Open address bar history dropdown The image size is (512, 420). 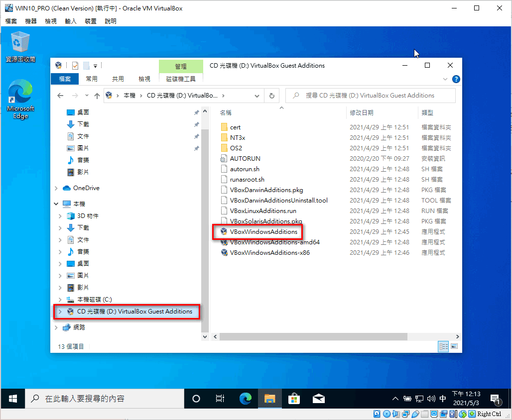[257, 96]
